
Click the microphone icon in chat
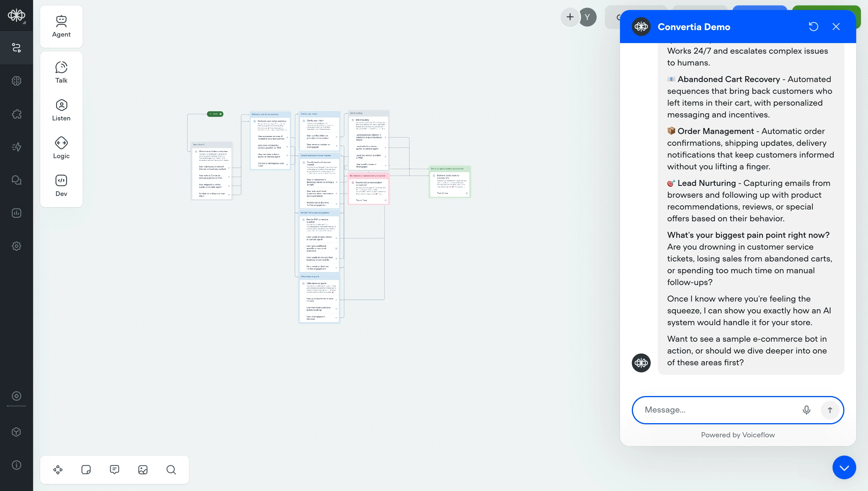point(806,410)
